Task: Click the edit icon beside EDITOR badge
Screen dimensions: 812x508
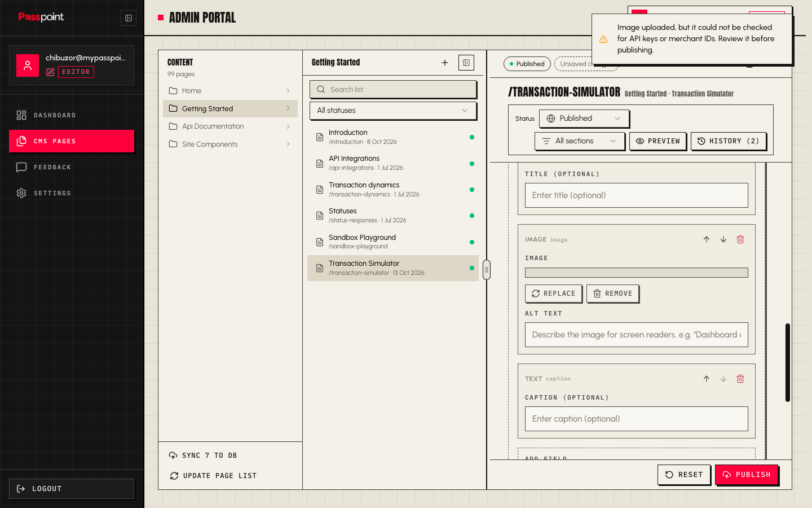Action: coord(50,72)
